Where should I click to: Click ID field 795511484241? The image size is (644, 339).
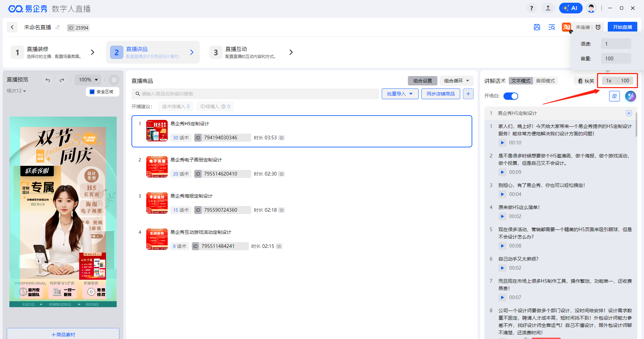(220, 246)
